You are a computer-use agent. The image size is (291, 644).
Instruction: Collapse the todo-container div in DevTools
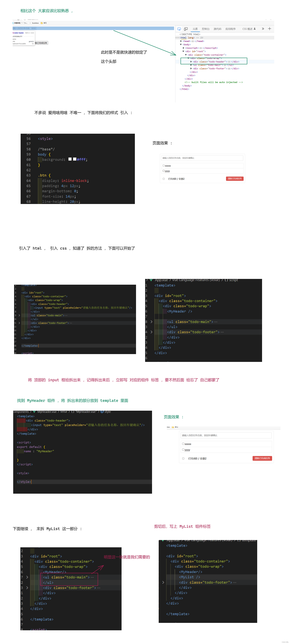tap(186, 55)
